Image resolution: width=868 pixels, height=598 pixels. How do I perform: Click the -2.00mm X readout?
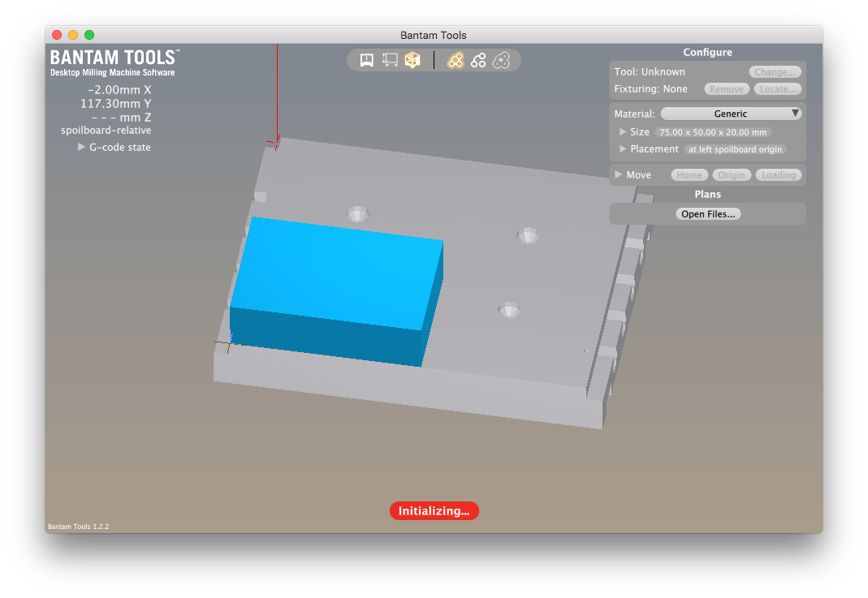(x=119, y=89)
